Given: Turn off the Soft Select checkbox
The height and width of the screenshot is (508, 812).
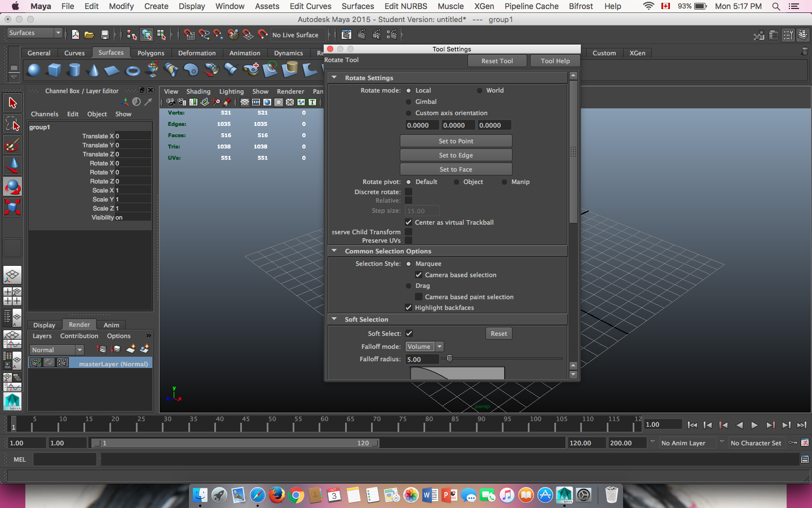Looking at the screenshot, I should click(x=409, y=334).
